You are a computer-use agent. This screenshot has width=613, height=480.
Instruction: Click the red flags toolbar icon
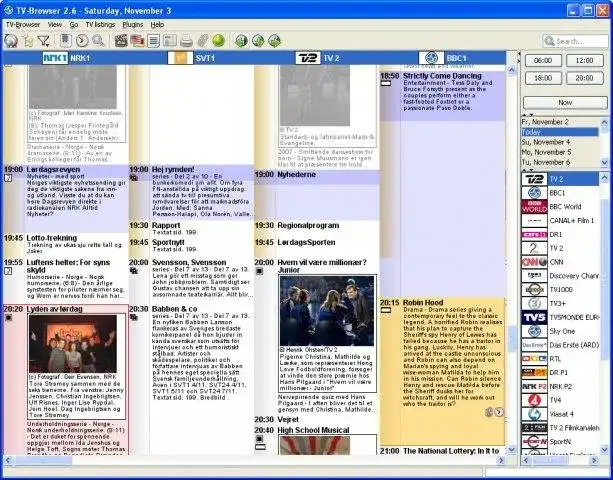(137, 41)
